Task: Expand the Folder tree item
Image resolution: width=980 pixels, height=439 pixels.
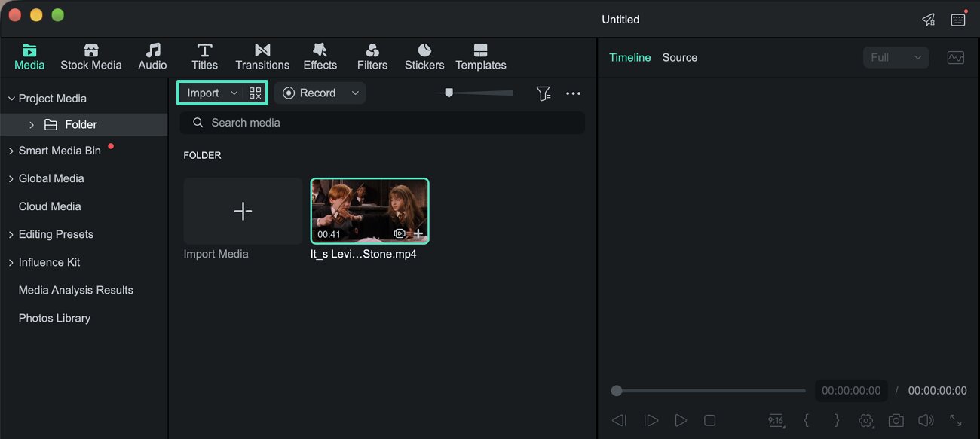Action: (32, 125)
